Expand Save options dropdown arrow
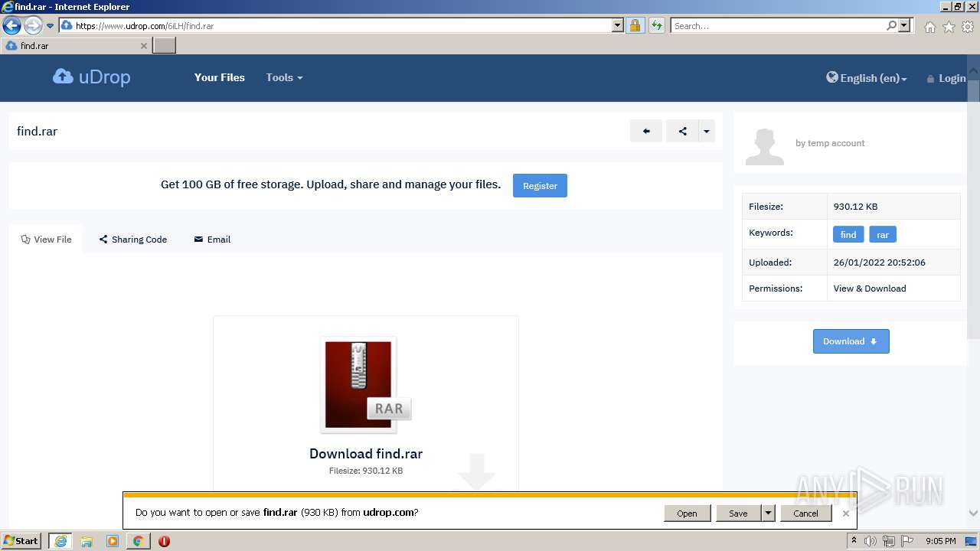Screen dimensions: 980x551 (768, 514)
